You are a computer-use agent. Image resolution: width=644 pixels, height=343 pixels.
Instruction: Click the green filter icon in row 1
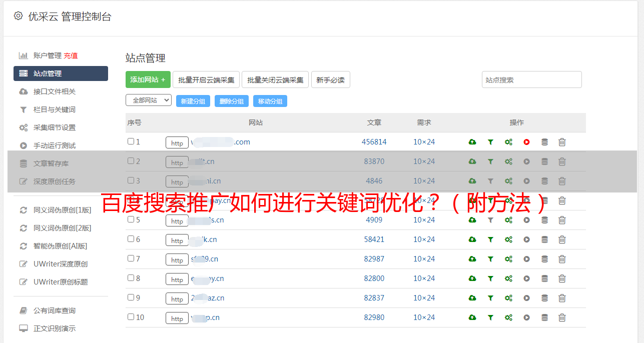click(x=490, y=142)
